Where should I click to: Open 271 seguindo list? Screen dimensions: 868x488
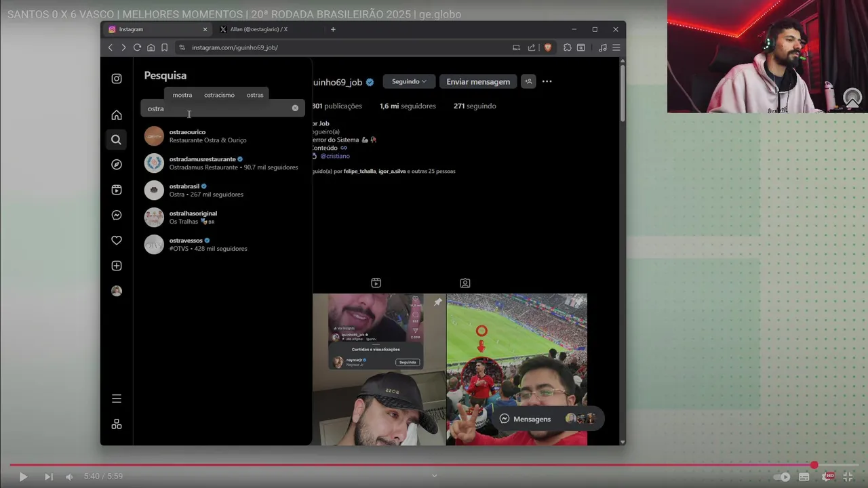(475, 106)
